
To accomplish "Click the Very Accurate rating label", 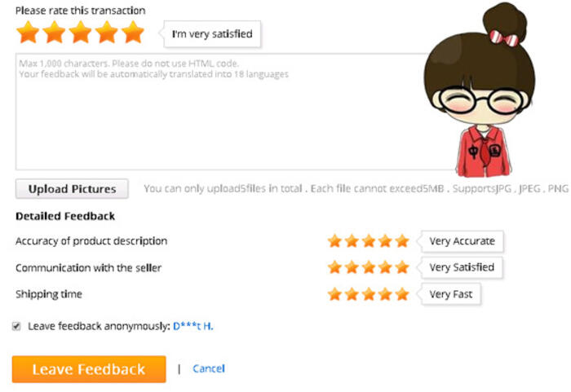I will point(462,241).
